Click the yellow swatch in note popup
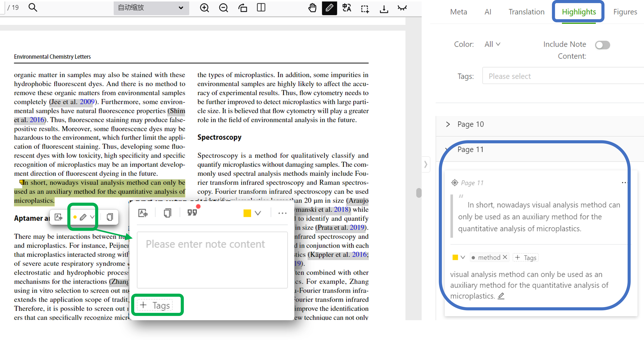The width and height of the screenshot is (644, 341). point(247,213)
